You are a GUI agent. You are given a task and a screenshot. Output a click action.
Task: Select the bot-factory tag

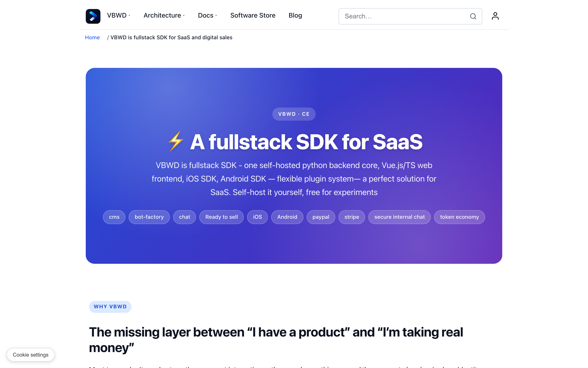coord(149,217)
